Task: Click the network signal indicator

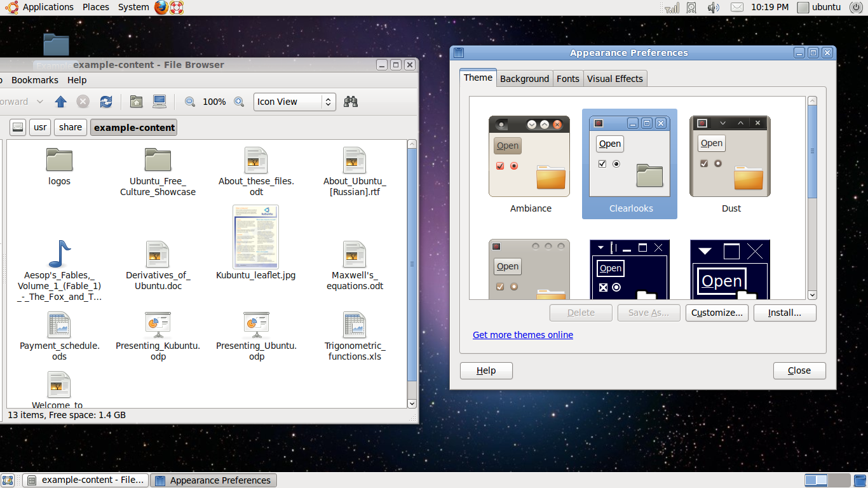Action: coord(672,8)
